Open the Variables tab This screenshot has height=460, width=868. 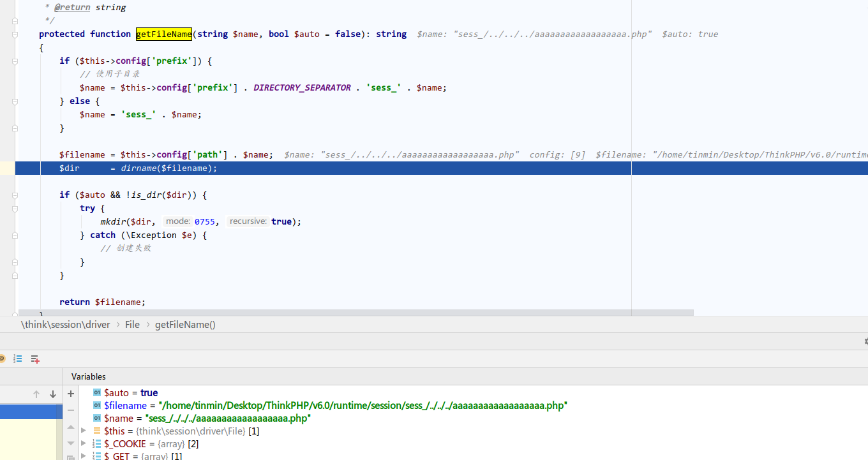point(89,376)
